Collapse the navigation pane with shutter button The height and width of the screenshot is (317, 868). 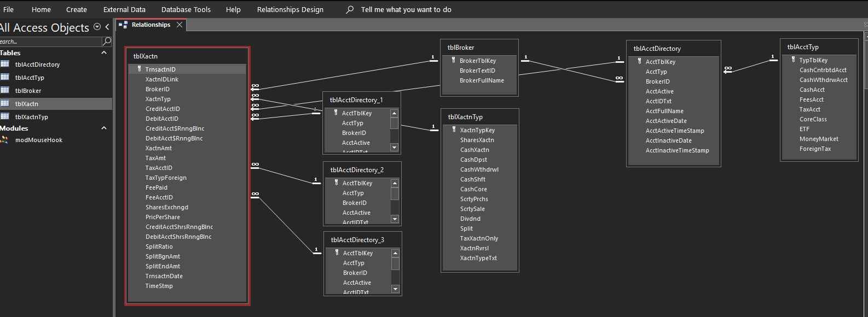pyautogui.click(x=107, y=27)
